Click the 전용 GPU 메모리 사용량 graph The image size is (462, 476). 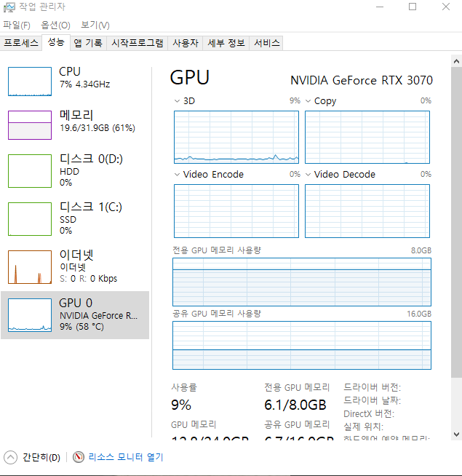tap(302, 282)
